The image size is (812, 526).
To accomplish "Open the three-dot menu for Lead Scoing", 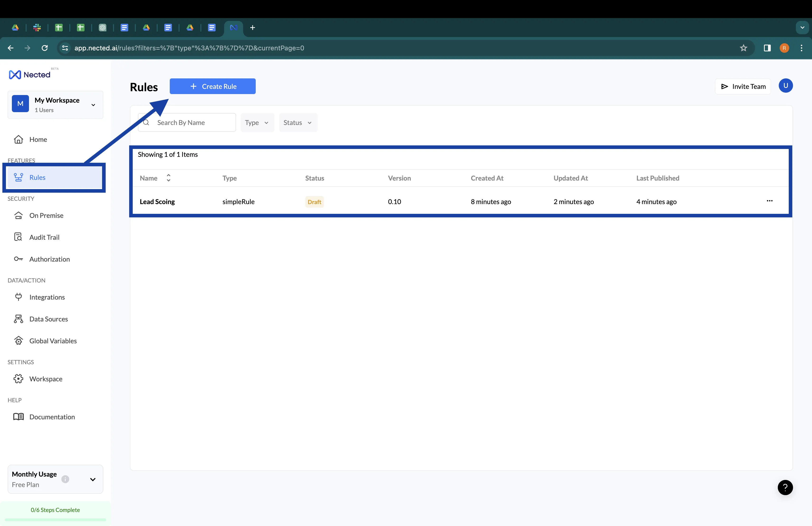I will click(x=769, y=201).
